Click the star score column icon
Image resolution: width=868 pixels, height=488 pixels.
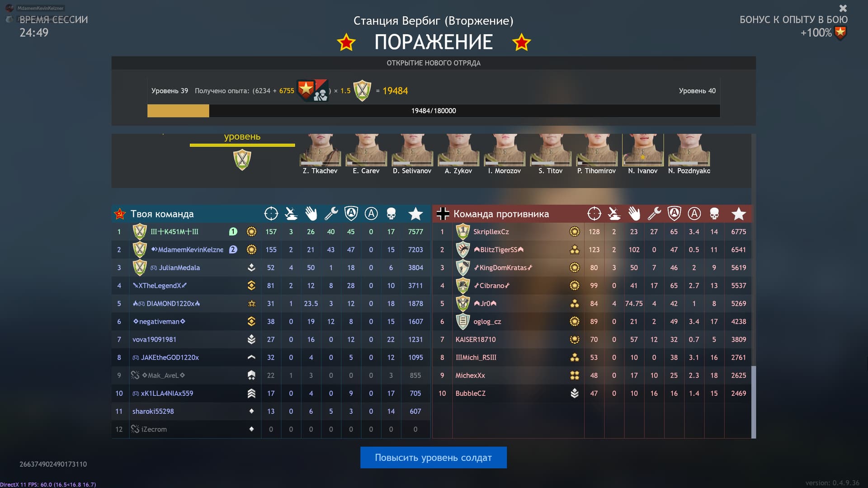point(415,213)
